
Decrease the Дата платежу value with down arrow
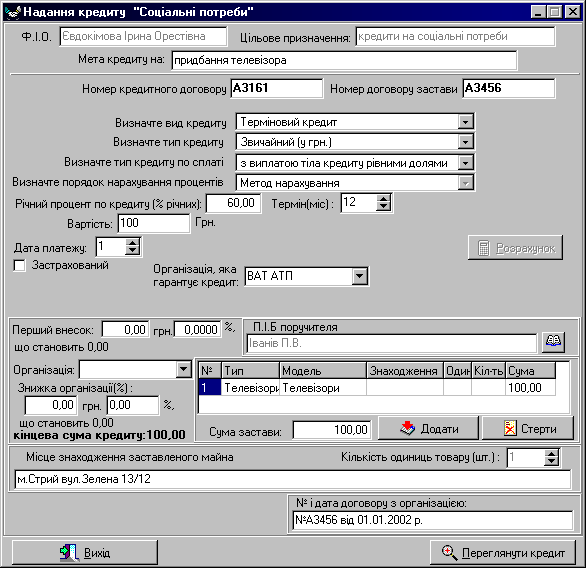133,251
